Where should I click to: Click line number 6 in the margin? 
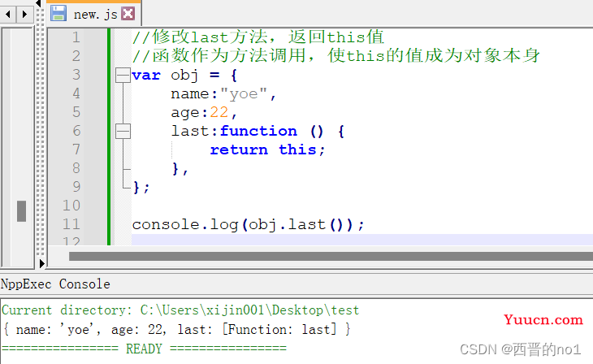point(76,131)
